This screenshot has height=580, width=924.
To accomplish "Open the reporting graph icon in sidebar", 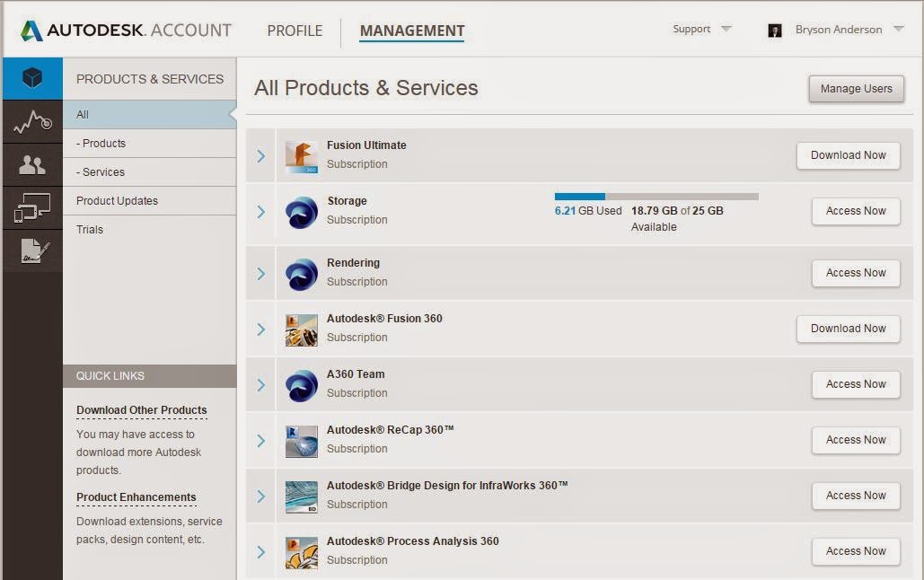I will [32, 120].
